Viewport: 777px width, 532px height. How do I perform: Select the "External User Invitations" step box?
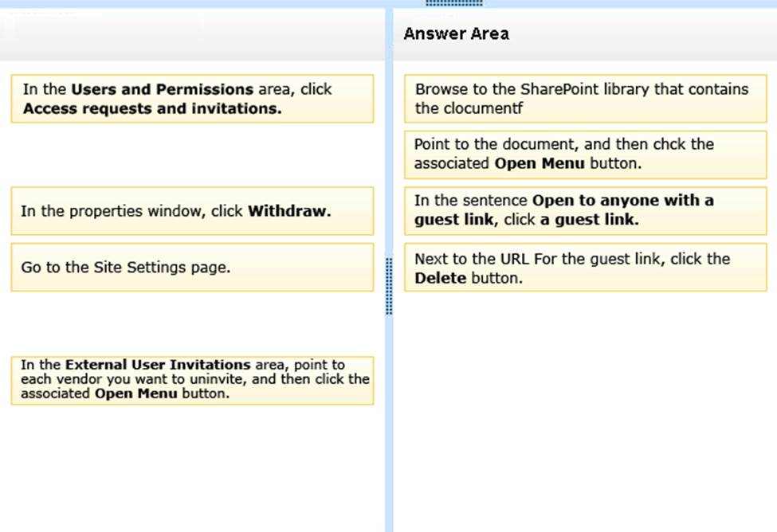point(192,380)
